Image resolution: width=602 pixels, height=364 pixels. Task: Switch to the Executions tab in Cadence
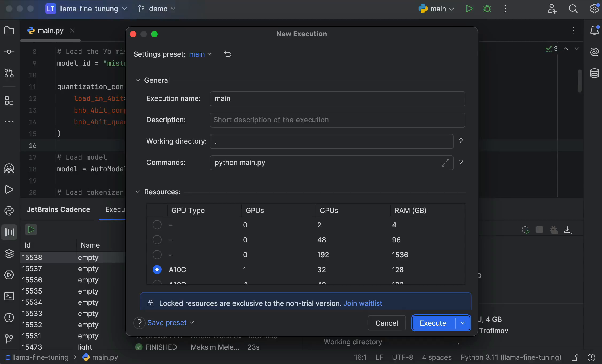(x=115, y=209)
